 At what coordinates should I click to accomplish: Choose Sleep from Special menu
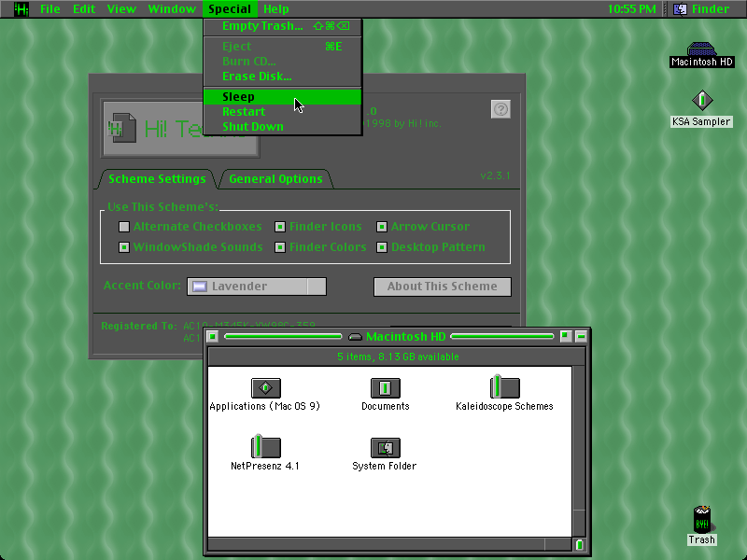tap(283, 97)
